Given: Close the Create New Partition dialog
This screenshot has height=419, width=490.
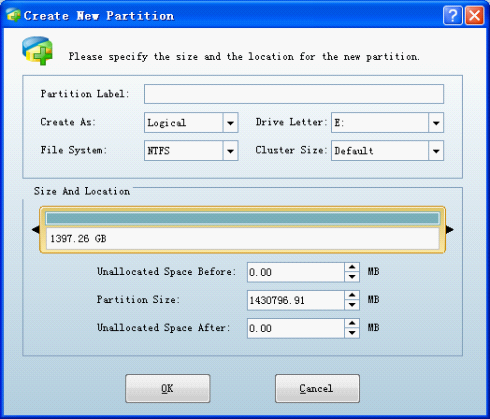Looking at the screenshot, I should (x=474, y=15).
